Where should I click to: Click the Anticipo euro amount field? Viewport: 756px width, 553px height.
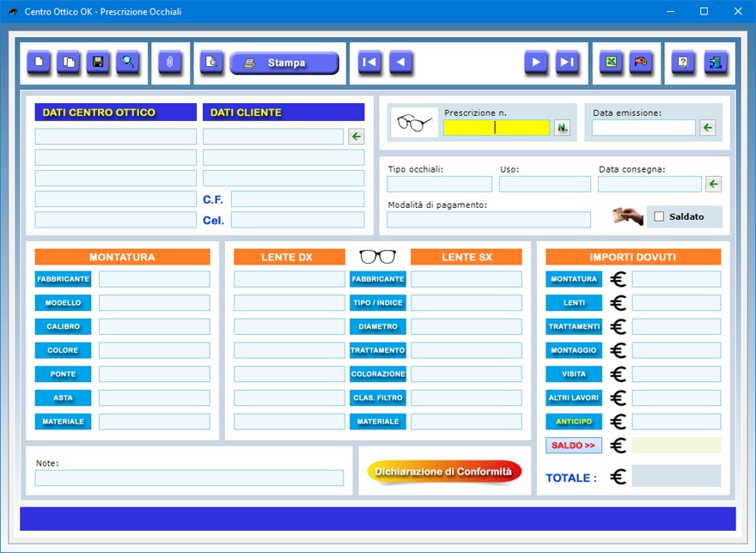tap(676, 422)
